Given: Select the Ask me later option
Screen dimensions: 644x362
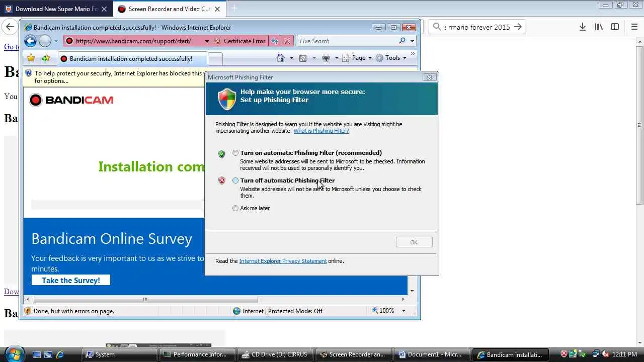Looking at the screenshot, I should click(235, 208).
